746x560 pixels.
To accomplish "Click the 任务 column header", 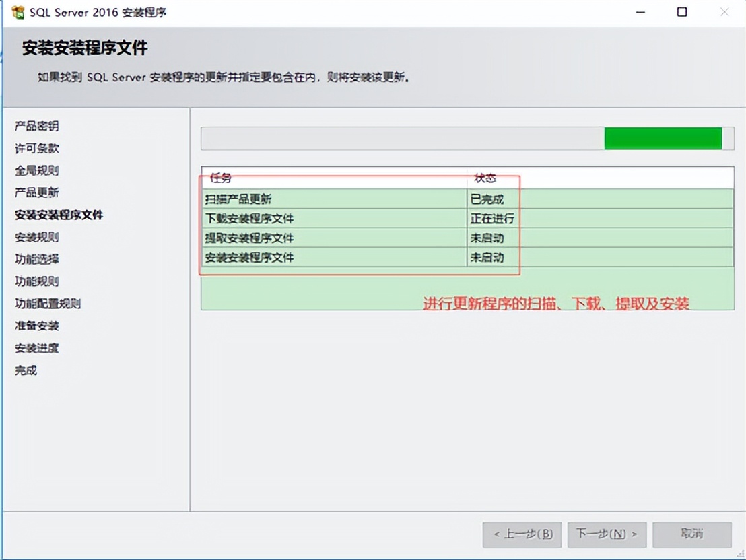I will pyautogui.click(x=333, y=178).
